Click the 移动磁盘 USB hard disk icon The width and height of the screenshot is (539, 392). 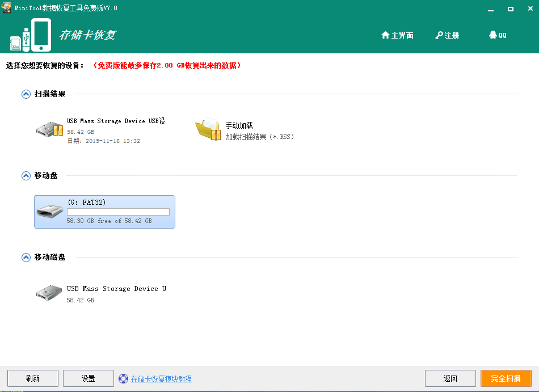click(x=49, y=293)
